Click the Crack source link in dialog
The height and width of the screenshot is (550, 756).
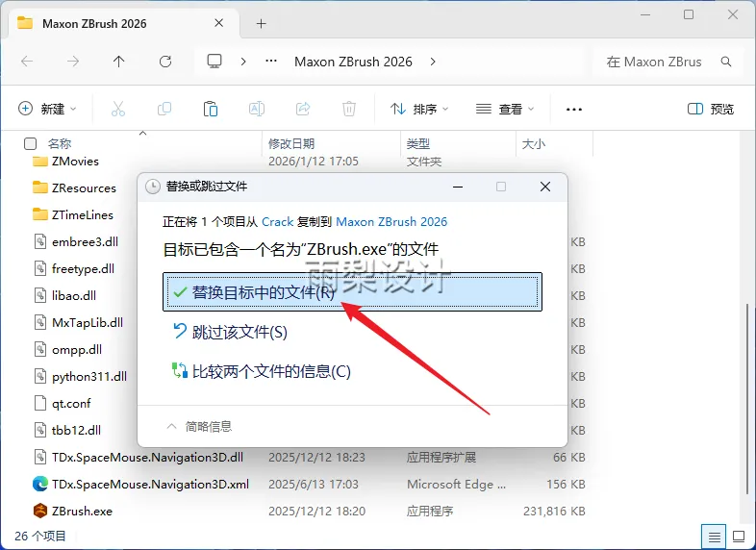coord(277,222)
